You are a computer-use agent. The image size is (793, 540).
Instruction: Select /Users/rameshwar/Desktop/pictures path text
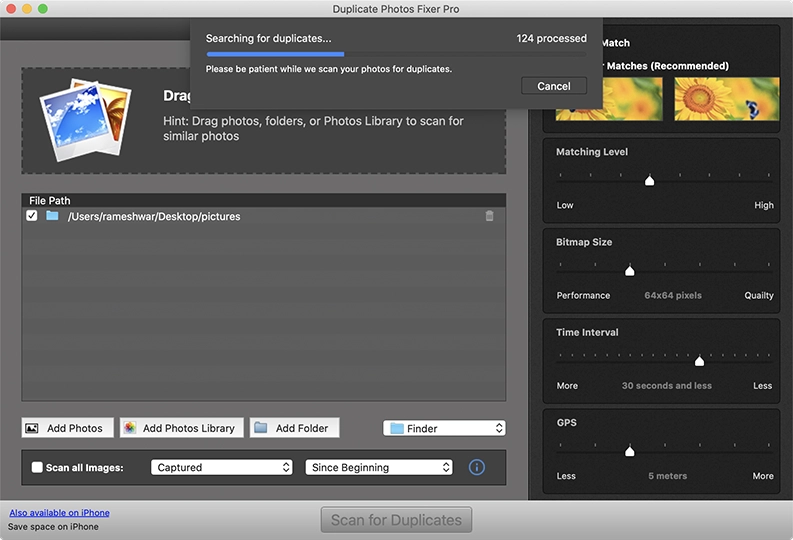(154, 216)
